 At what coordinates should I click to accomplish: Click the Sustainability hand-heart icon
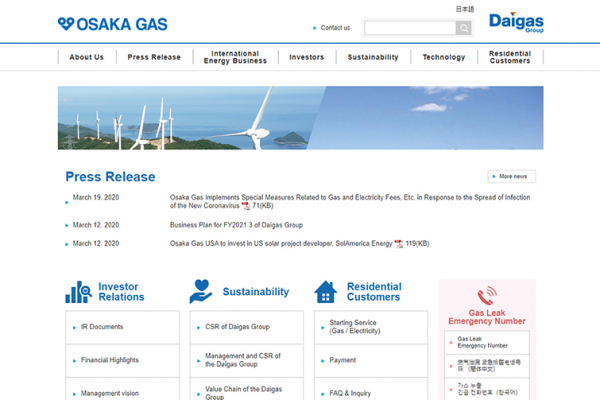click(201, 292)
